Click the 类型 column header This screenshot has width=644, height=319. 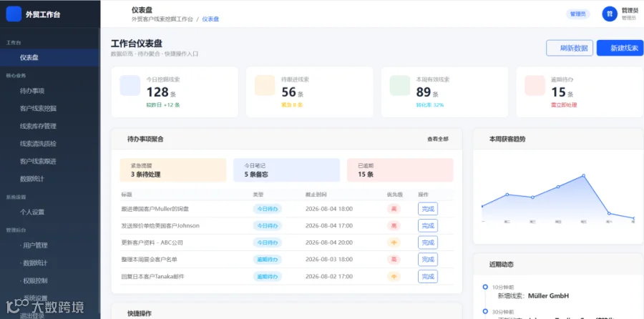[258, 195]
